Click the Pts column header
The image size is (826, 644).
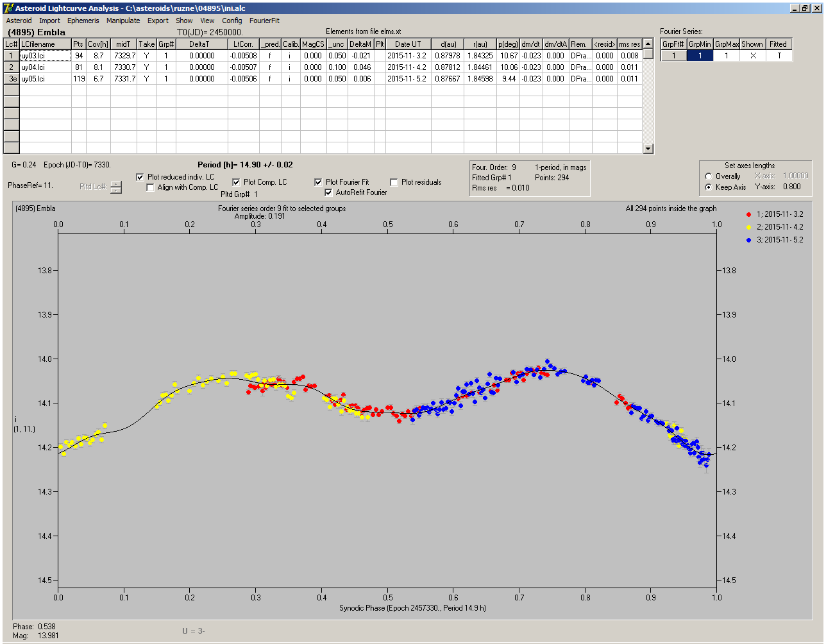[x=78, y=44]
